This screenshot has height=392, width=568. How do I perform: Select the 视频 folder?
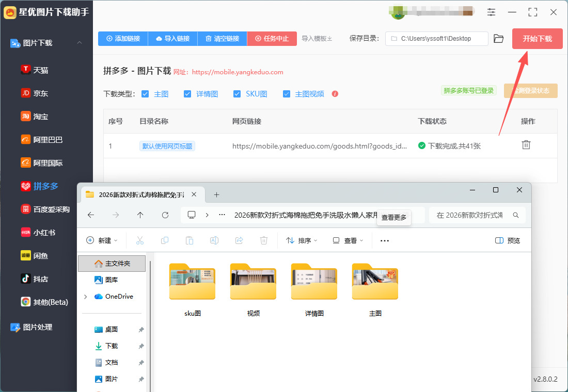253,290
